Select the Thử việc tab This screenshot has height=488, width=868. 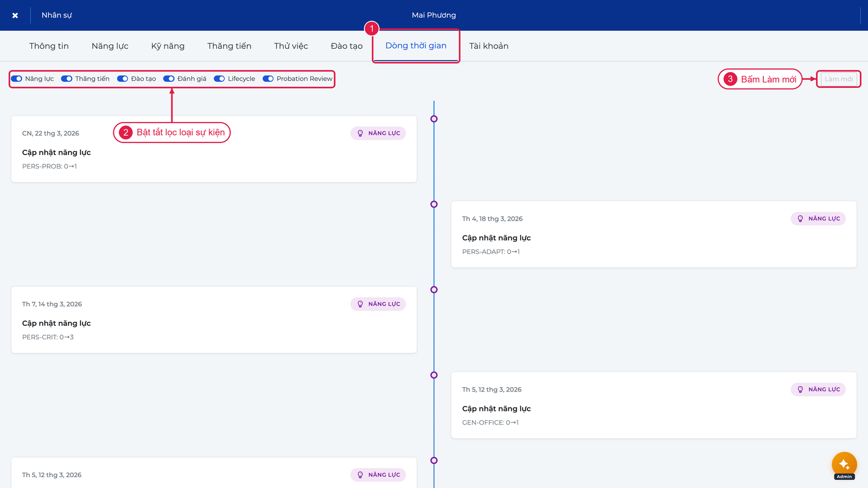click(x=291, y=46)
